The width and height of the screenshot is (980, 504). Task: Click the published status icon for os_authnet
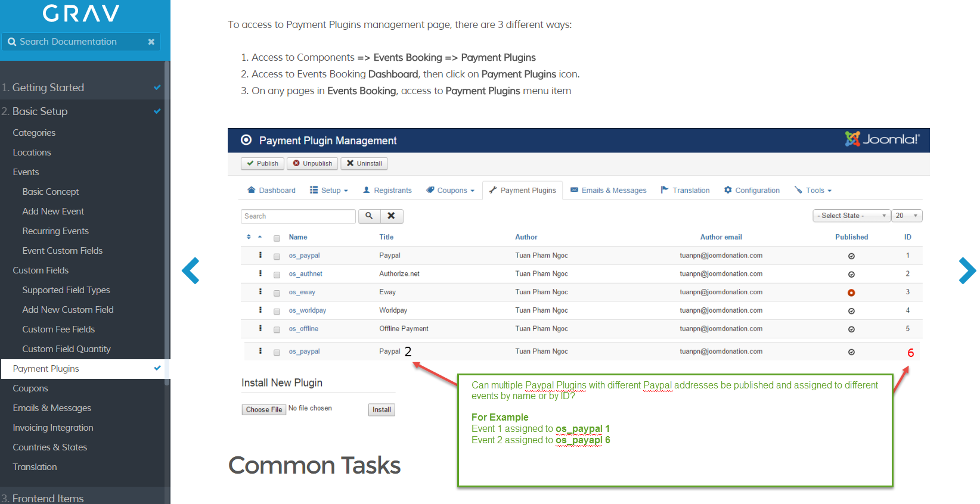tap(851, 275)
